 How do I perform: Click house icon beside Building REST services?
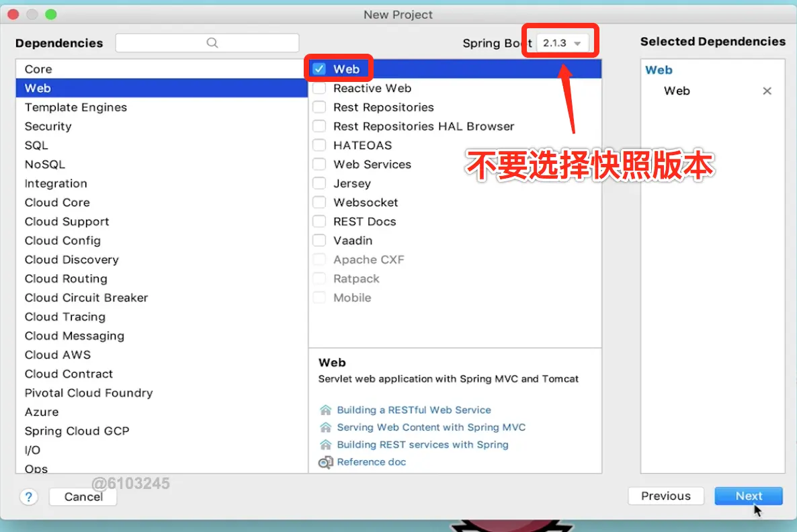pos(325,444)
